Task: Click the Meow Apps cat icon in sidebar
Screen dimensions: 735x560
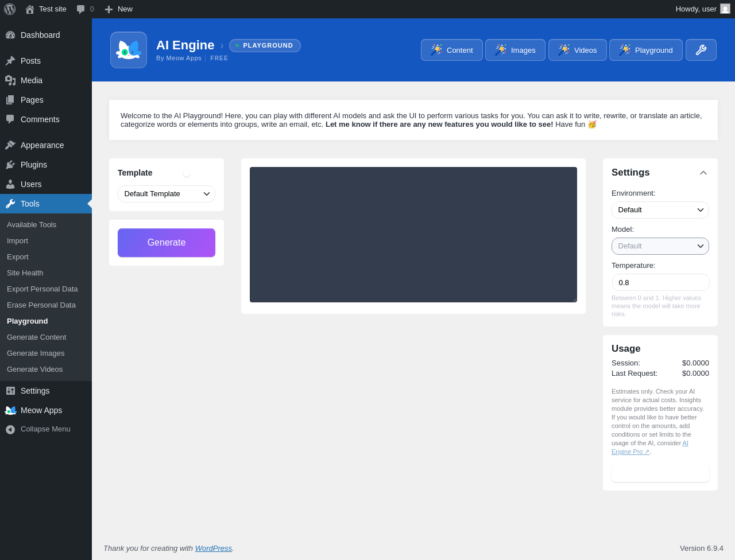Action: 10,410
